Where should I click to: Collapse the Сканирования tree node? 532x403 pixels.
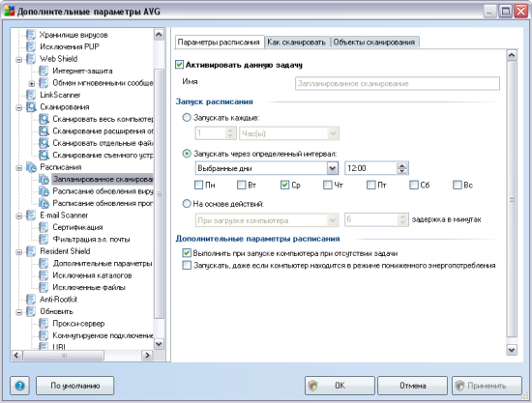coord(19,107)
